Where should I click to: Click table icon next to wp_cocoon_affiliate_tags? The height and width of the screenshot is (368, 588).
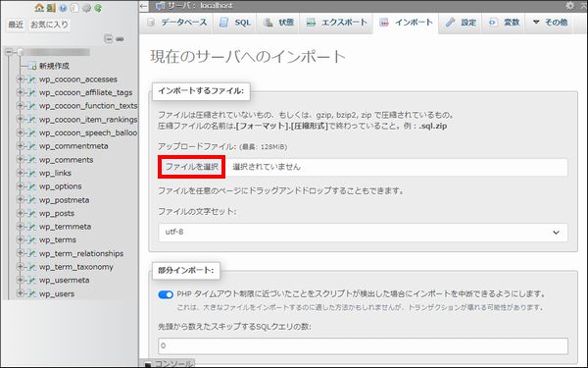click(x=32, y=93)
